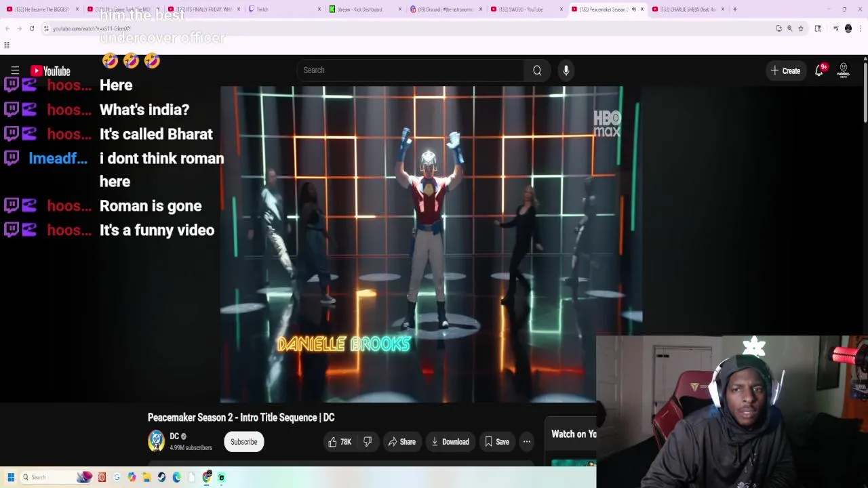Switch to the Discord tab
The width and height of the screenshot is (868, 488).
(445, 9)
